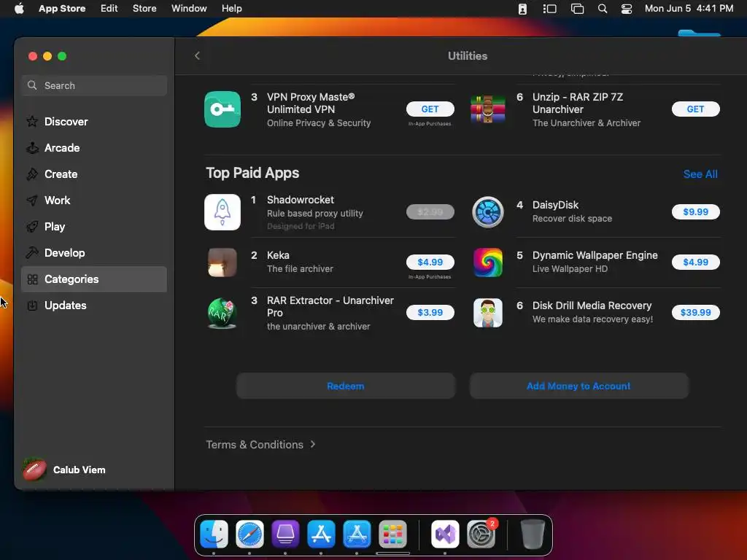Open Calub Viem account profile
Viewport: 747px width, 560px height.
pyautogui.click(x=65, y=470)
